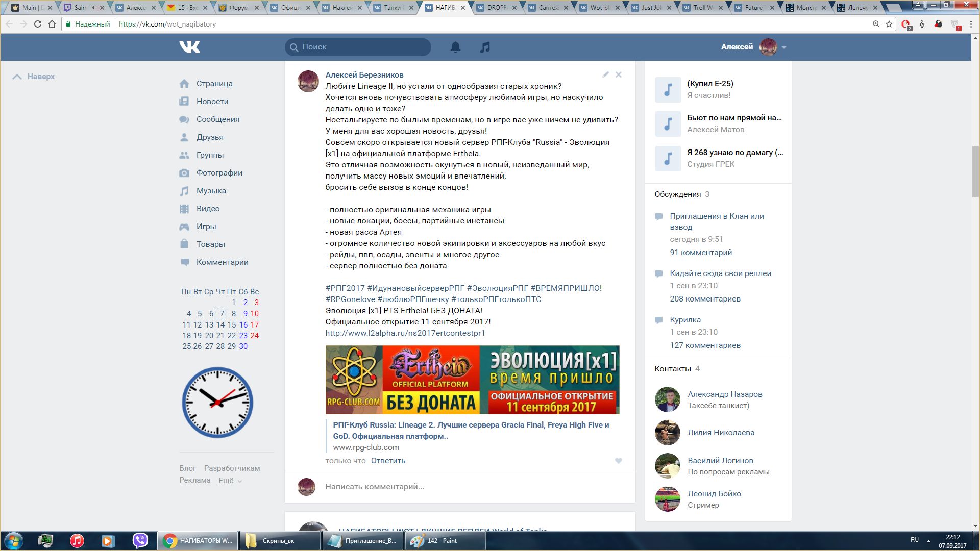The width and height of the screenshot is (980, 551).
Task: Play track (Купил Е-25)
Action: [668, 90]
